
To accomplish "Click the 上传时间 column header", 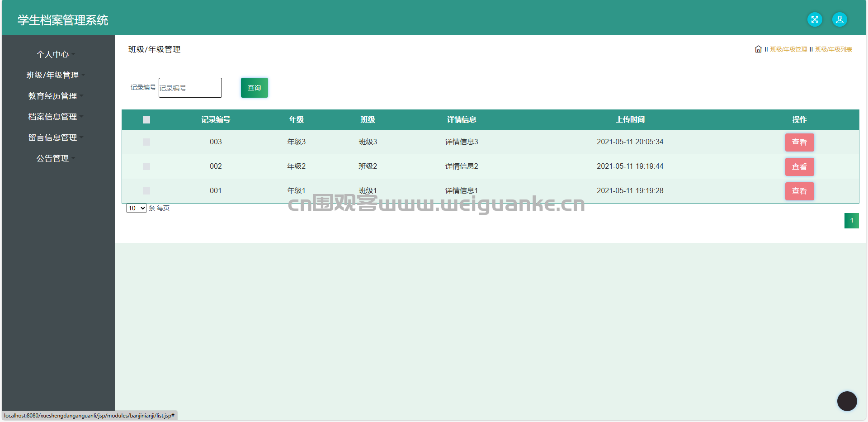I will tap(630, 120).
